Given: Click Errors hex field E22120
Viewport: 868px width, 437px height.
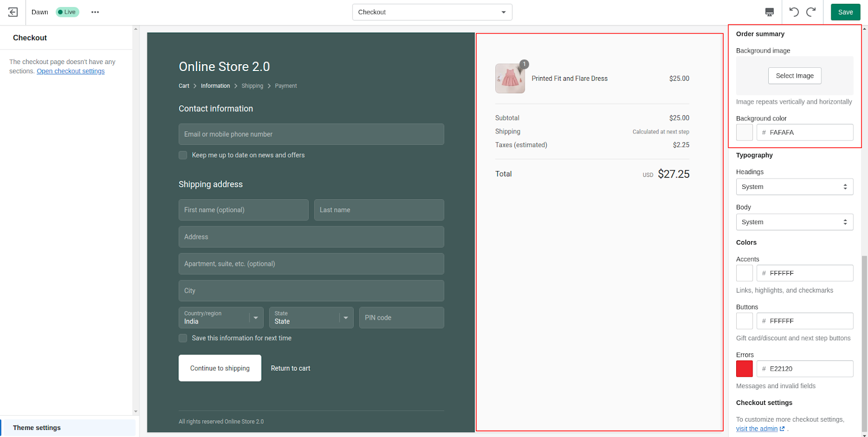Looking at the screenshot, I should (x=805, y=369).
